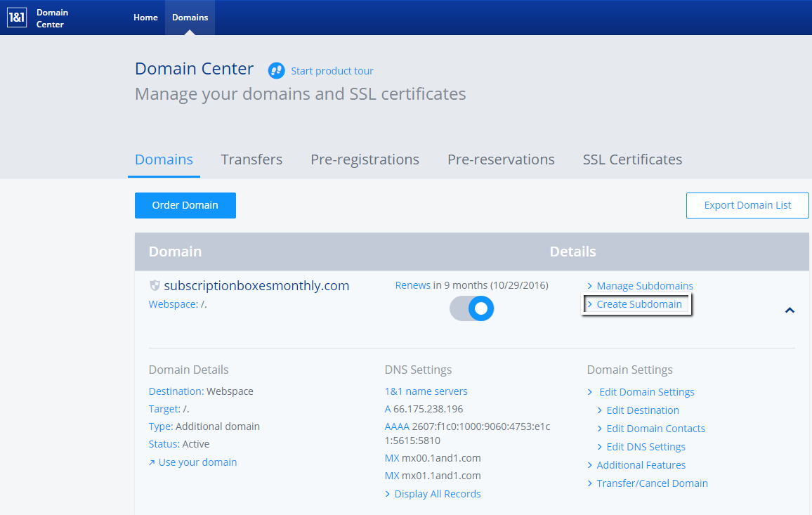
Task: Click the IPv6 address starting with 2607:f1c0
Action: (468, 433)
